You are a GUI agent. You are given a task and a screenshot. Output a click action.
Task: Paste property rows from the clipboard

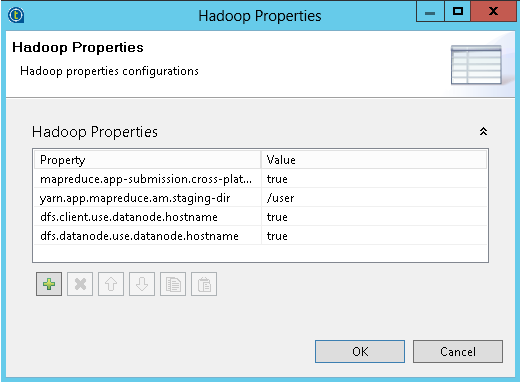tap(204, 284)
